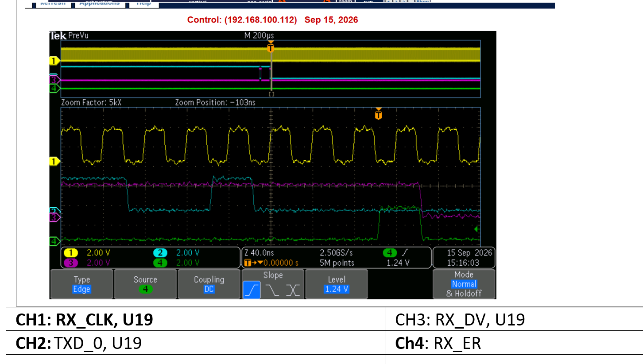
Task: Click the yellow channel 1 readout badge
Action: (71, 253)
